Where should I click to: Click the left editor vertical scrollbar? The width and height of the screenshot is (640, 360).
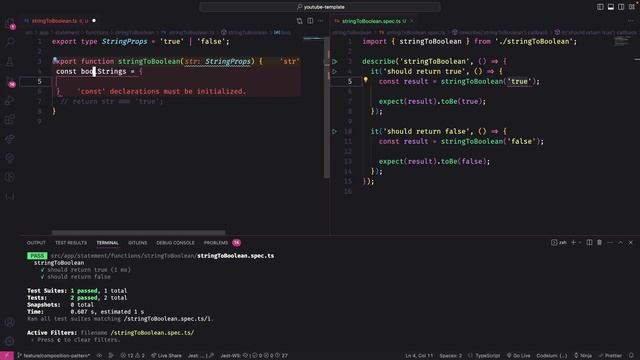pos(327,107)
